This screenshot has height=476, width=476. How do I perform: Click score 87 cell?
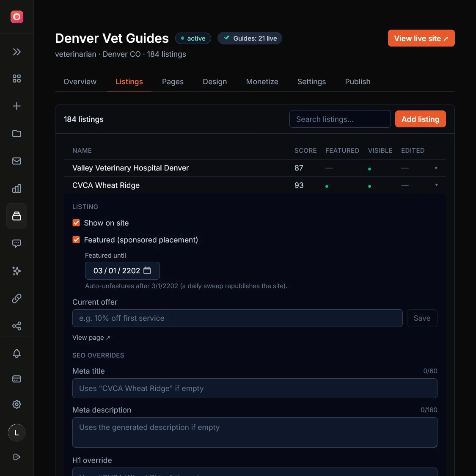pos(299,168)
